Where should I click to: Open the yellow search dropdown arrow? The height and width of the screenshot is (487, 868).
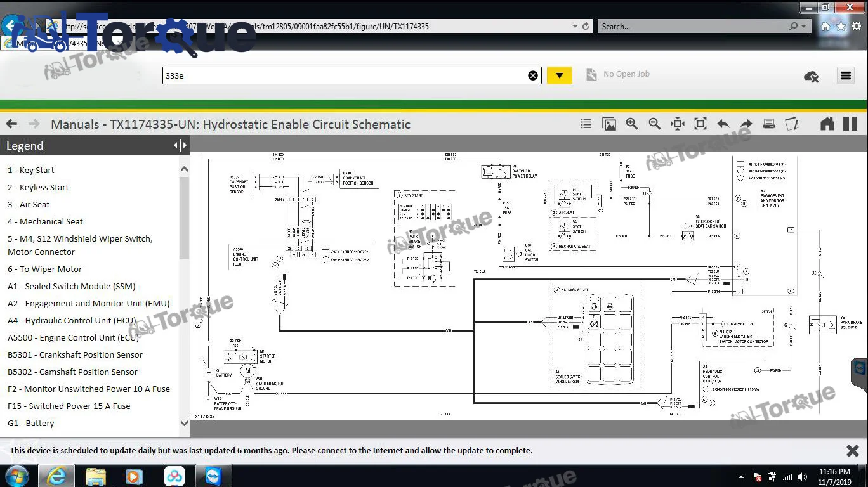[560, 75]
